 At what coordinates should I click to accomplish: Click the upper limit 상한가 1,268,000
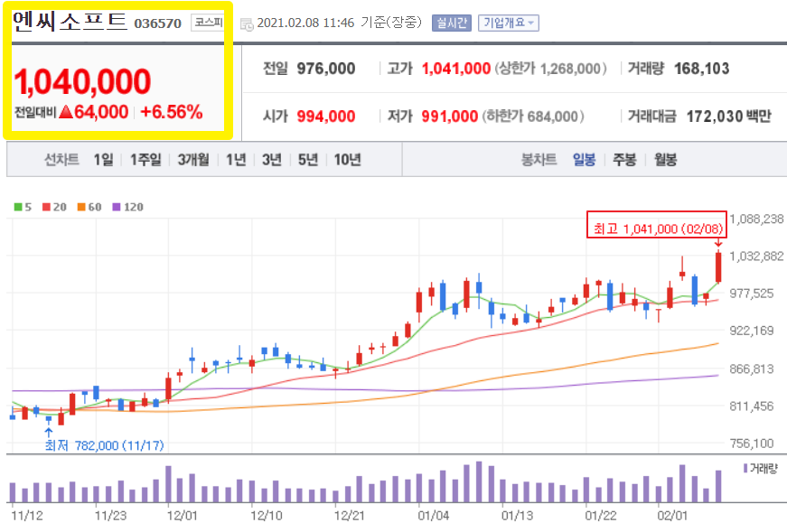click(x=550, y=69)
